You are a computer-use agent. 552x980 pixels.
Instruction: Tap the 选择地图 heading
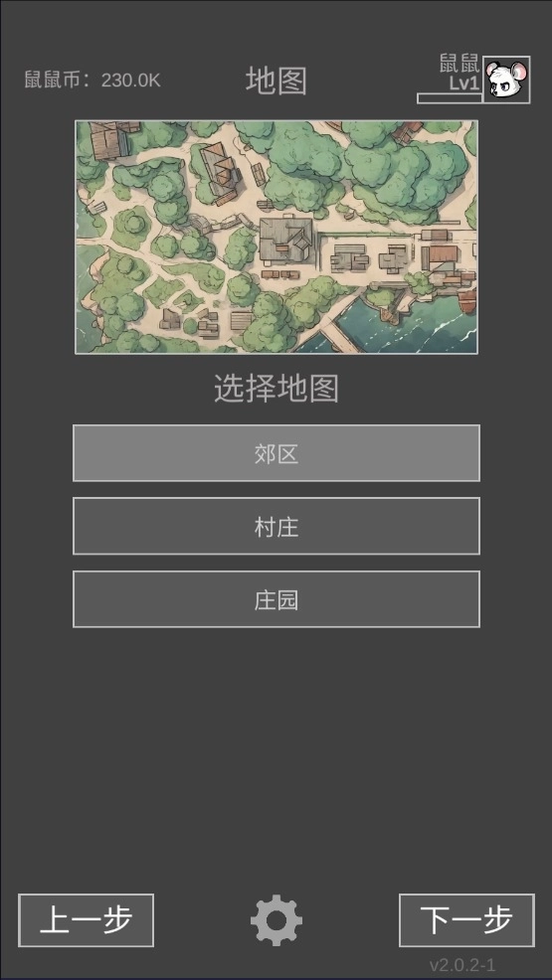pos(276,389)
